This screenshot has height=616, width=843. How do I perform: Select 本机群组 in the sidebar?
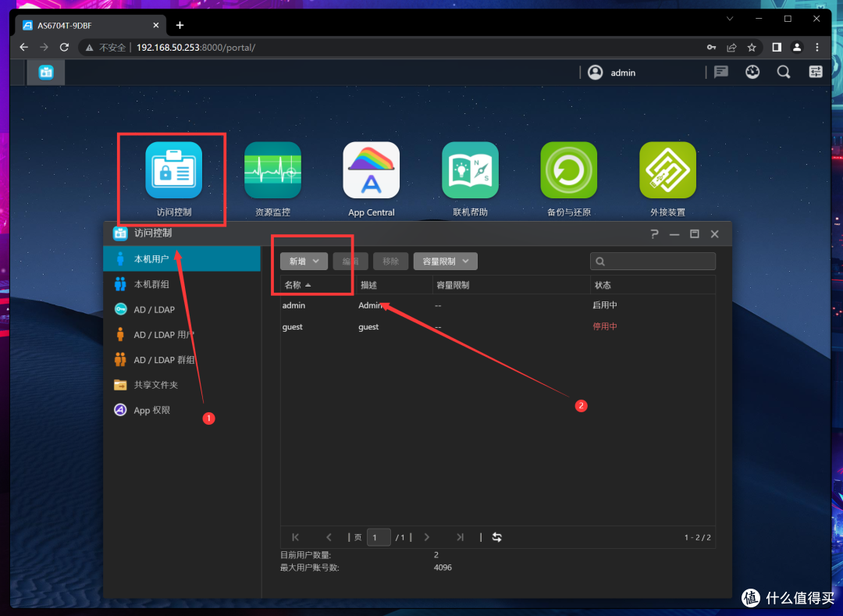(x=151, y=284)
